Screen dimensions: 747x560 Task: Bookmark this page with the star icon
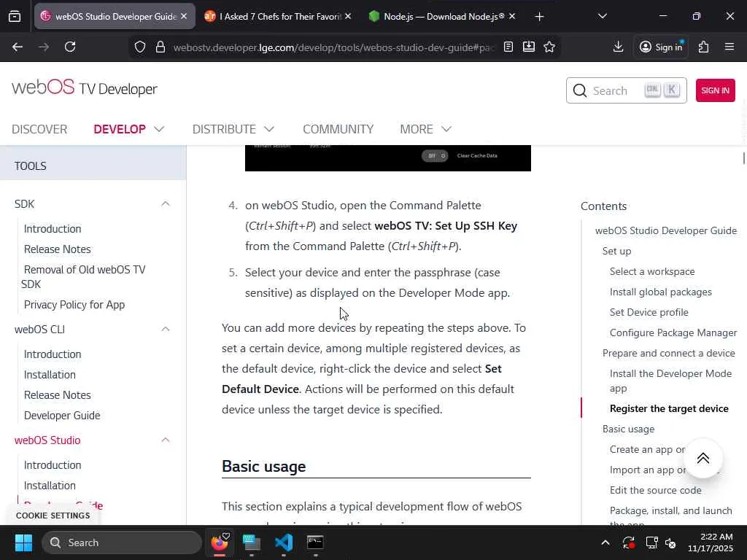(549, 47)
